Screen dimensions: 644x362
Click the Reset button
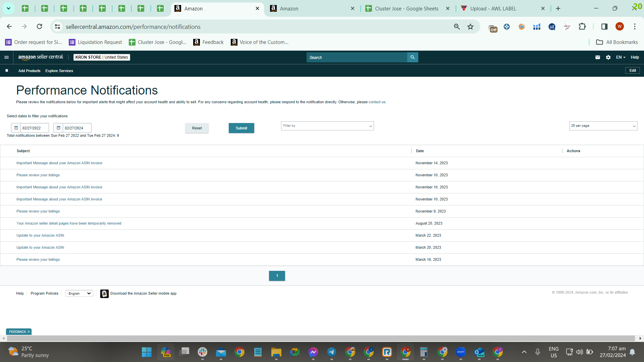click(x=197, y=128)
